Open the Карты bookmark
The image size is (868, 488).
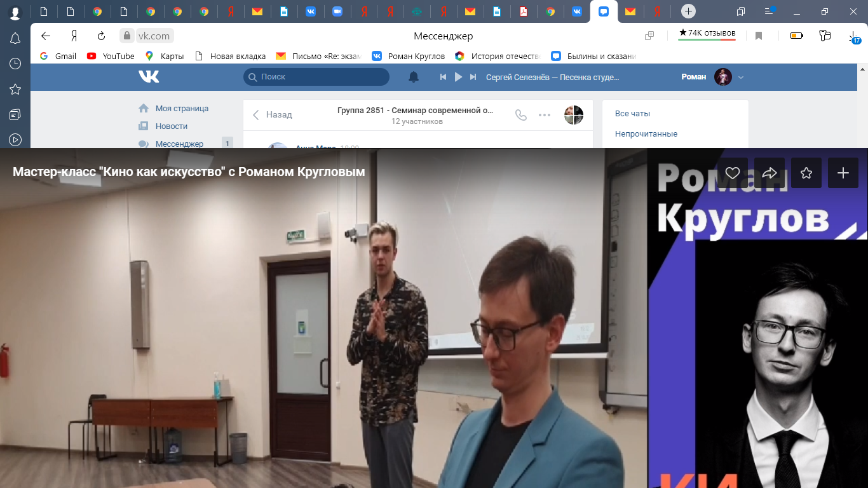[165, 56]
